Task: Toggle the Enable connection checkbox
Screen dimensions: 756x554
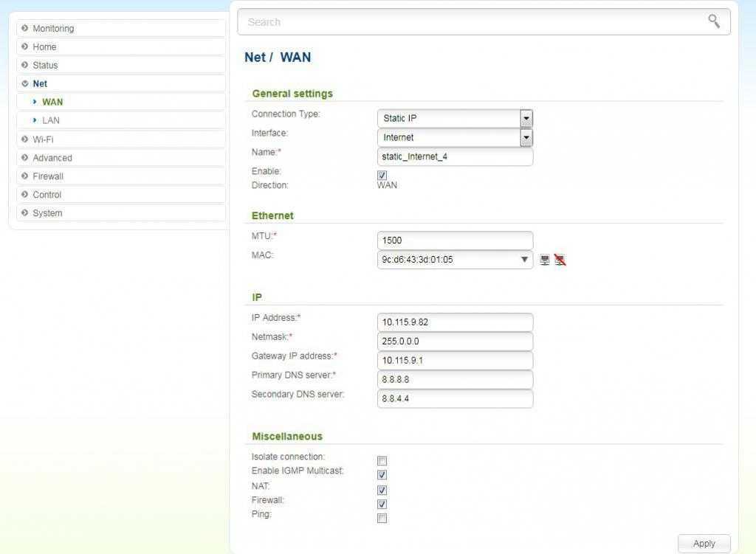Action: click(382, 175)
